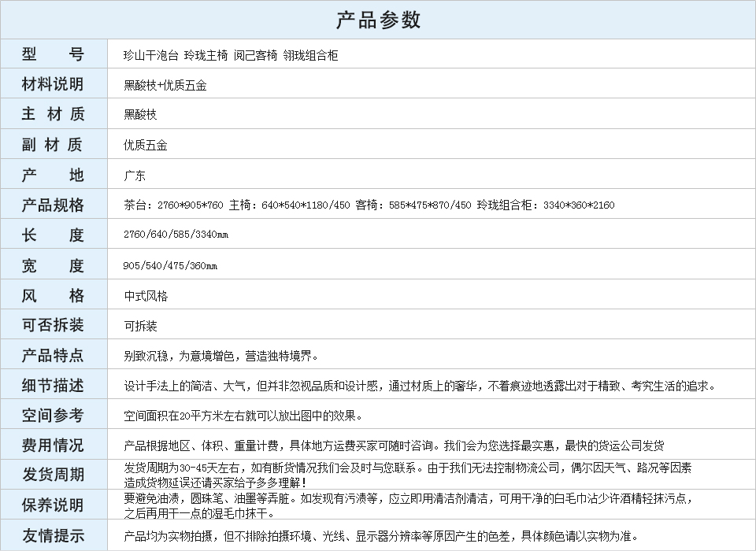The image size is (756, 551).
Task: Click the 保养说明 label cell
Action: (53, 505)
